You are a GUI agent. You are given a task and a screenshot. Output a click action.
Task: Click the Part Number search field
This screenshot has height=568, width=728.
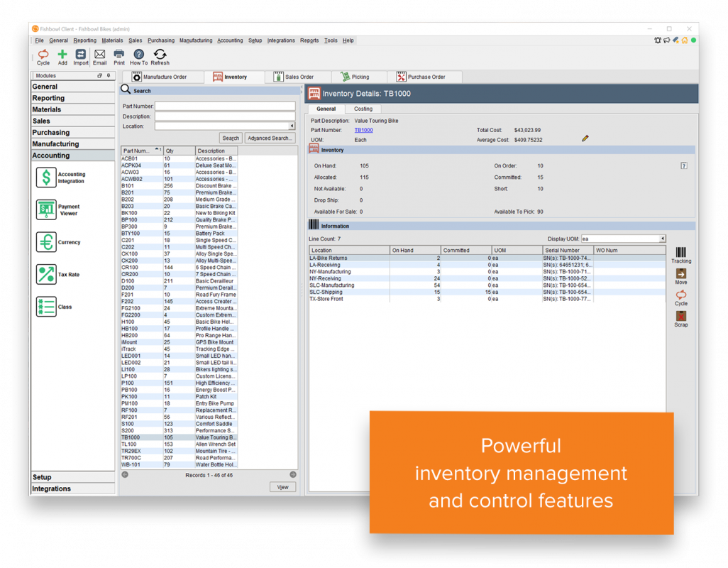[x=225, y=106]
